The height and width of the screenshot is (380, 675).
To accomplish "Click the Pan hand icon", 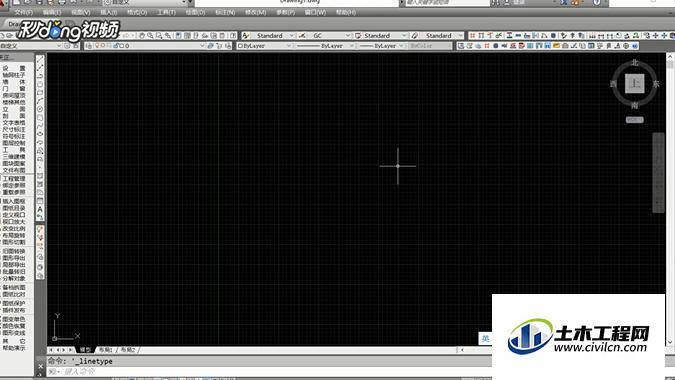I will [142, 35].
